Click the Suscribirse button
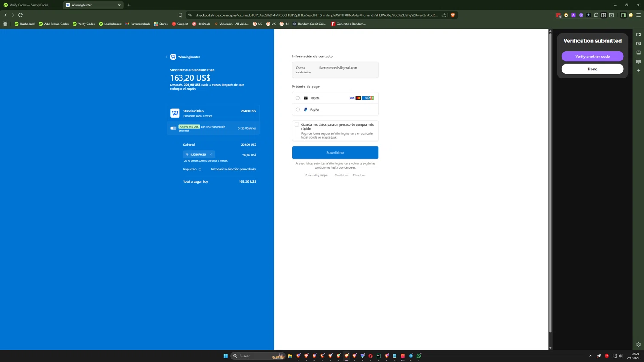This screenshot has width=644, height=362. pyautogui.click(x=335, y=153)
